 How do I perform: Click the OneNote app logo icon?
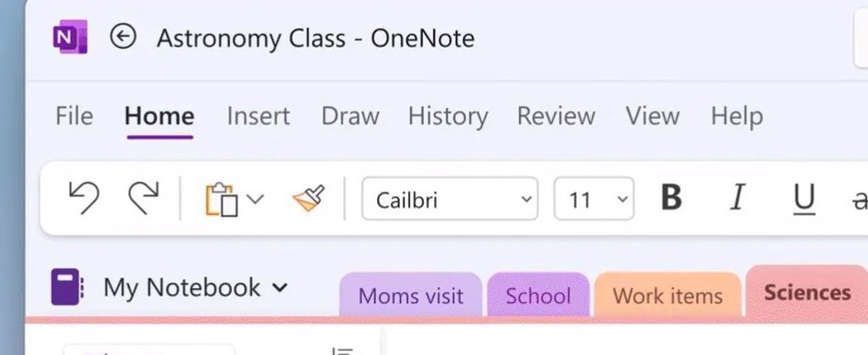point(69,37)
